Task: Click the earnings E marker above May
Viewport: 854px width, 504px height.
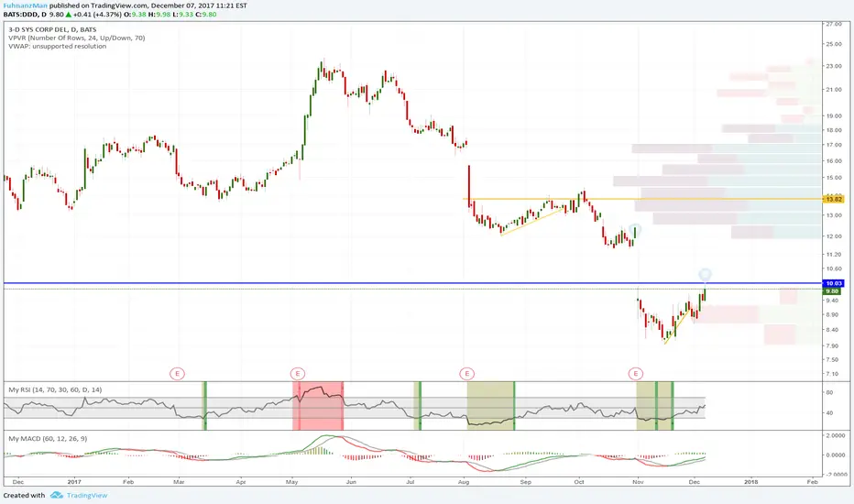Action: coord(298,373)
